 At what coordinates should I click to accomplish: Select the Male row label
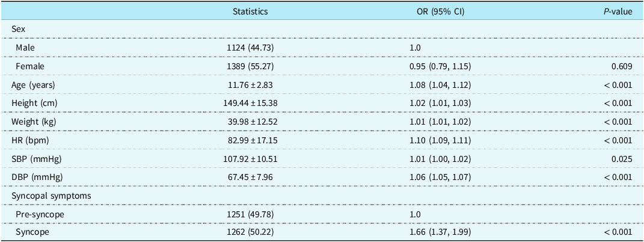(26, 47)
